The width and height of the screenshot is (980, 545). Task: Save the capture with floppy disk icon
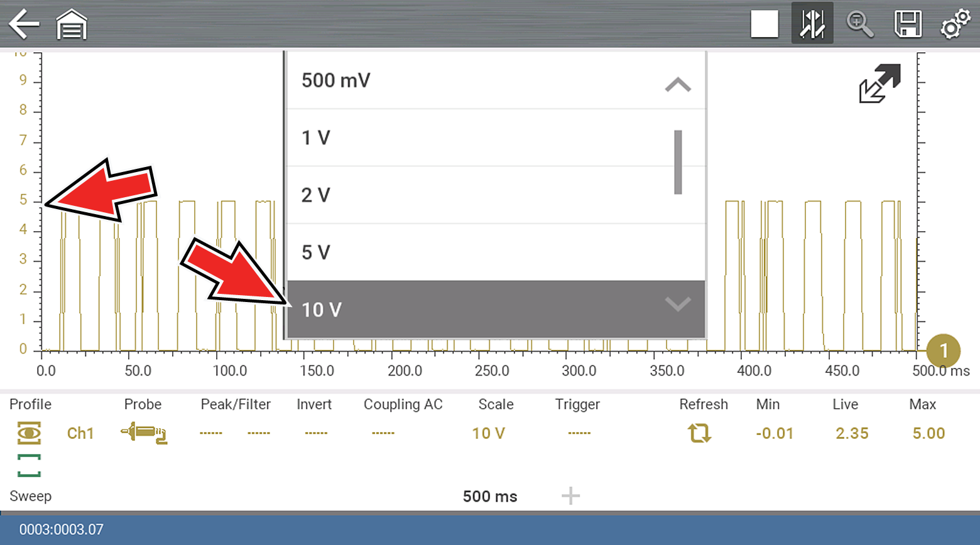click(x=907, y=24)
